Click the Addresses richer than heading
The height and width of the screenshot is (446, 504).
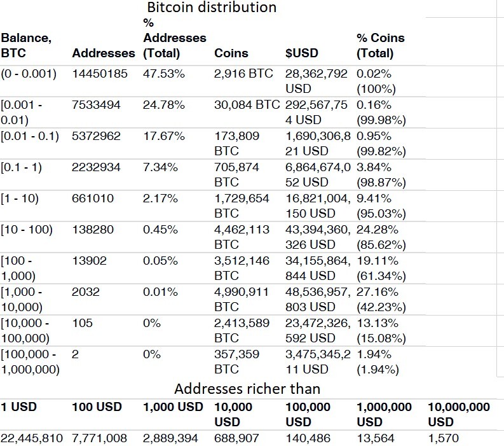(247, 389)
